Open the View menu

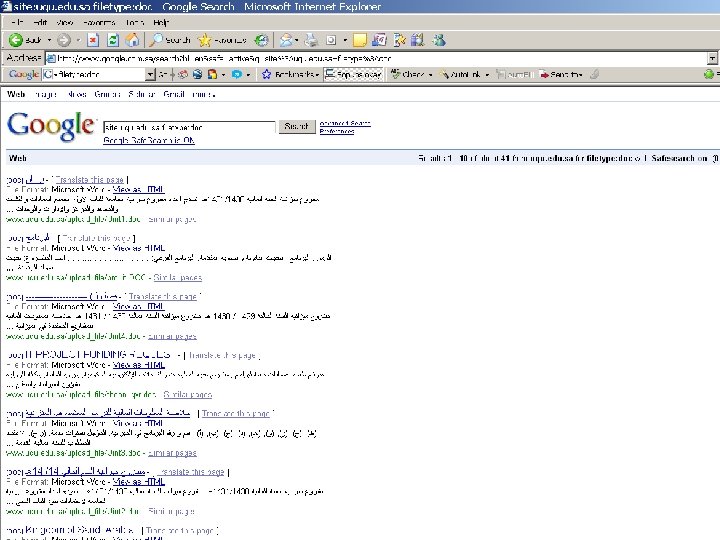(65, 22)
